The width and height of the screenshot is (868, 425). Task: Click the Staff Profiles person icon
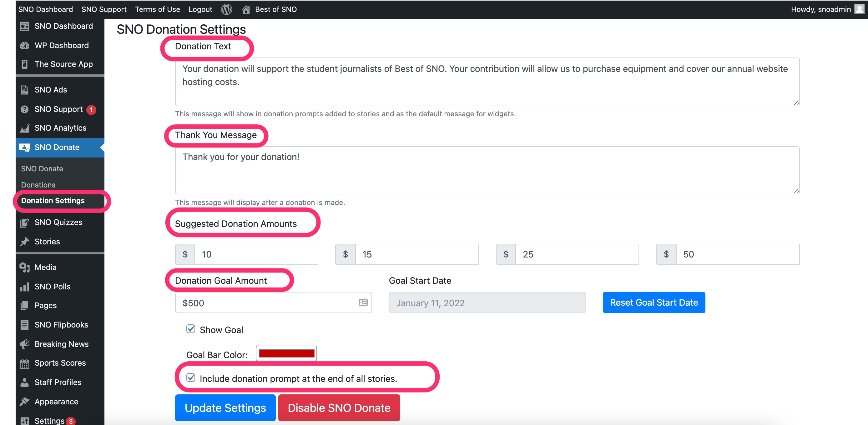[25, 382]
